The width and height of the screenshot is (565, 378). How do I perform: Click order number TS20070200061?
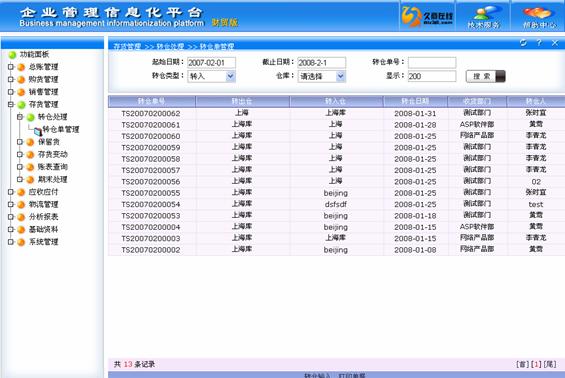(151, 125)
